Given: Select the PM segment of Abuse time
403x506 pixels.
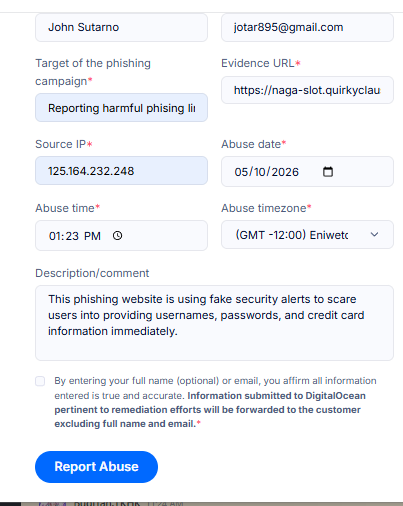Looking at the screenshot, I should (92, 236).
